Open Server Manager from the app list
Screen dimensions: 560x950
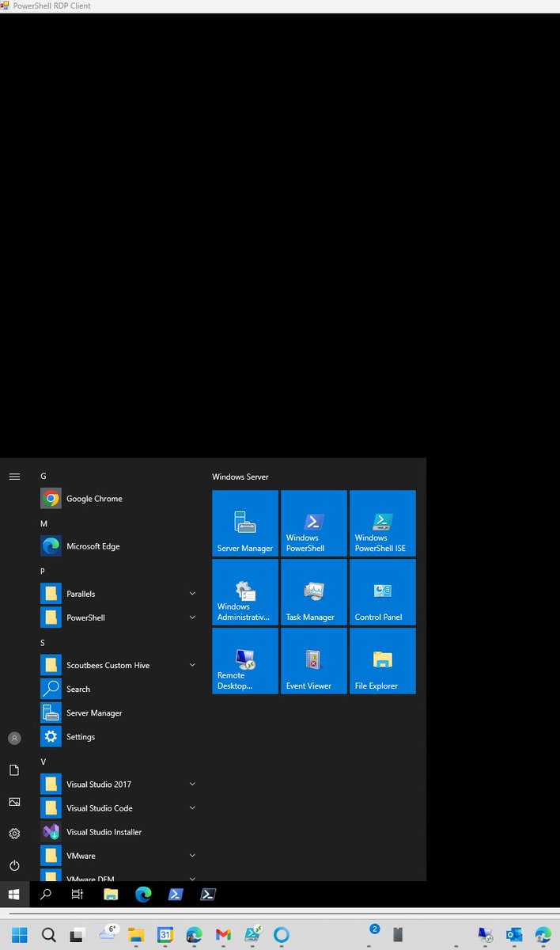point(119,712)
